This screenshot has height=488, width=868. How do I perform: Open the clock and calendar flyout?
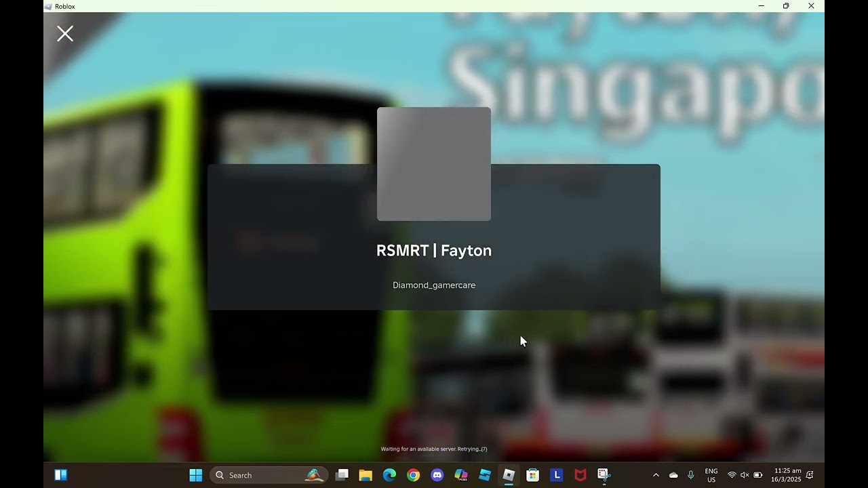click(787, 475)
